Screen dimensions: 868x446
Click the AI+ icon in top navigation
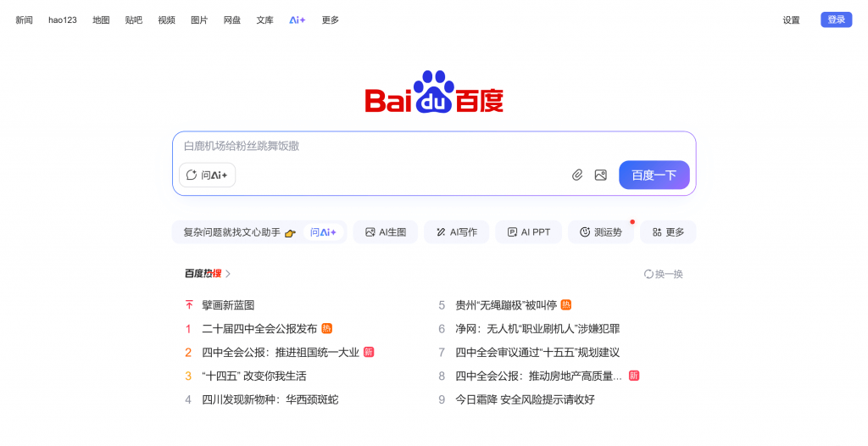click(297, 20)
